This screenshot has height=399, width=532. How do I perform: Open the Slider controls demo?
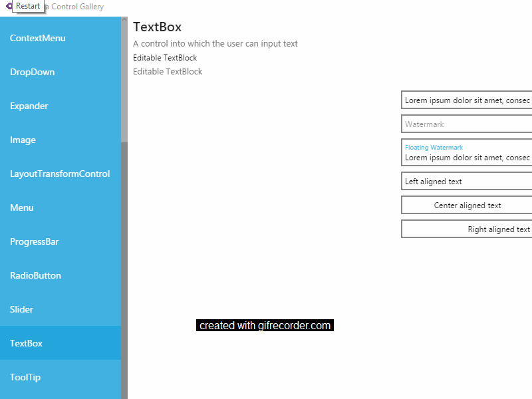[x=21, y=309]
